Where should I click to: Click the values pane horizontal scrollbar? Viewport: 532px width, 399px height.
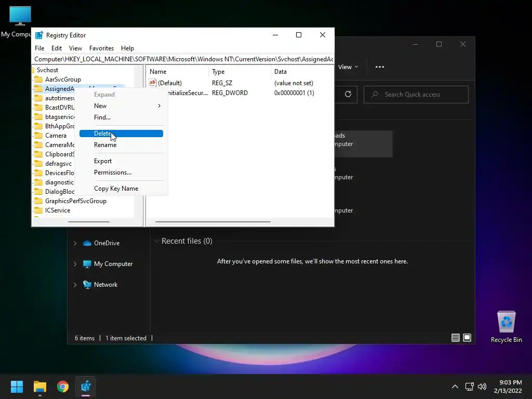212,221
